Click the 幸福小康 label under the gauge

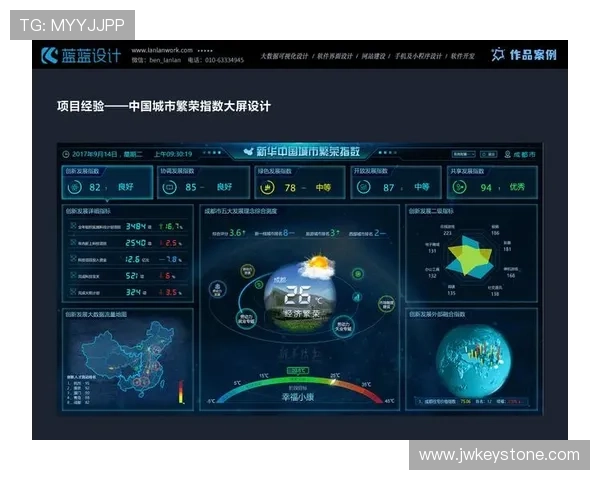(x=298, y=397)
